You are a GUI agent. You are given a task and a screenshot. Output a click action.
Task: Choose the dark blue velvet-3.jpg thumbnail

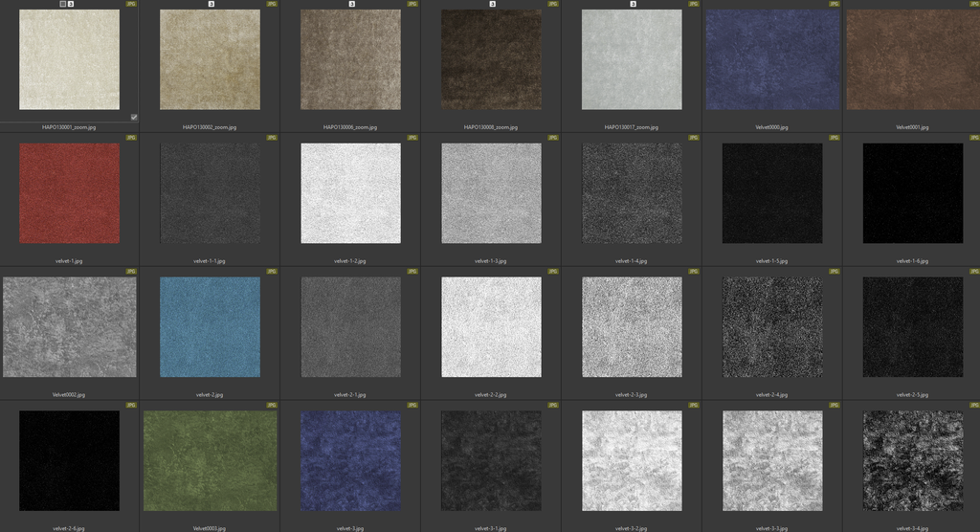point(350,461)
